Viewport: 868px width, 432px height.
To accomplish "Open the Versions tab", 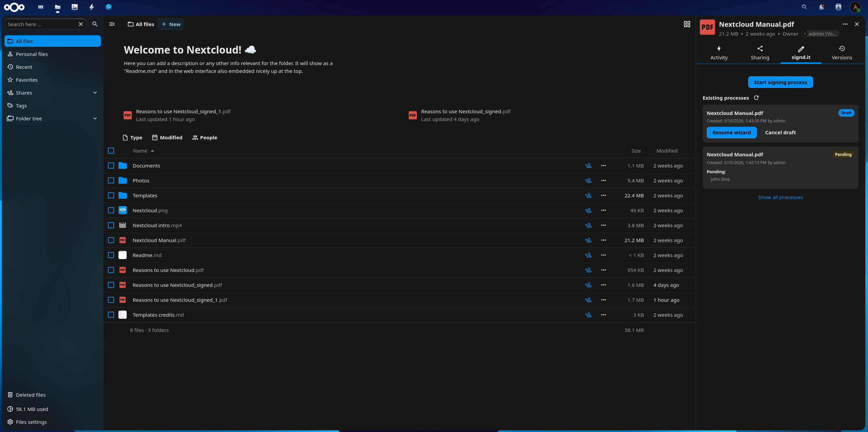I will 842,53.
